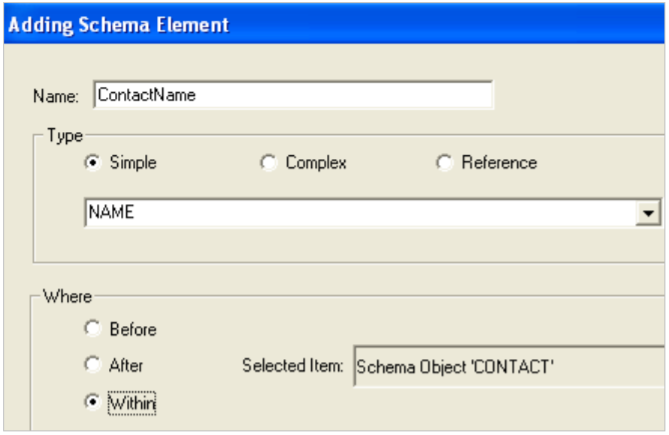Enable the Reference type radio button
The width and height of the screenshot is (669, 435).
[445, 163]
